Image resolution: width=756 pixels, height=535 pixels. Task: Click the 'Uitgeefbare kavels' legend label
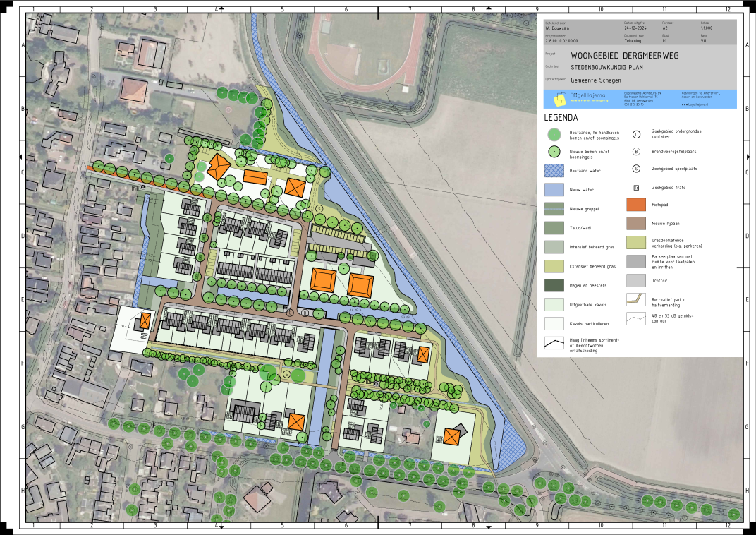pos(587,305)
